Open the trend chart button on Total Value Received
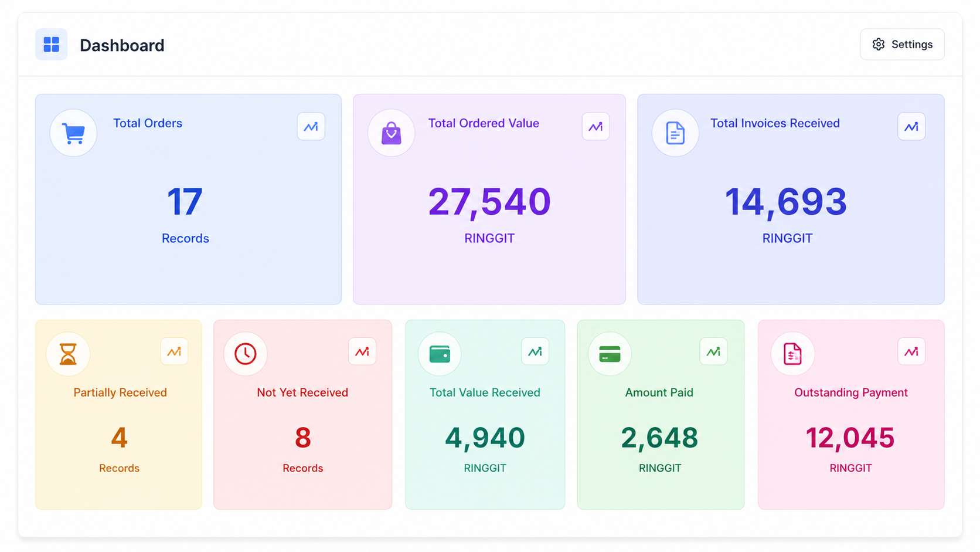 point(535,351)
